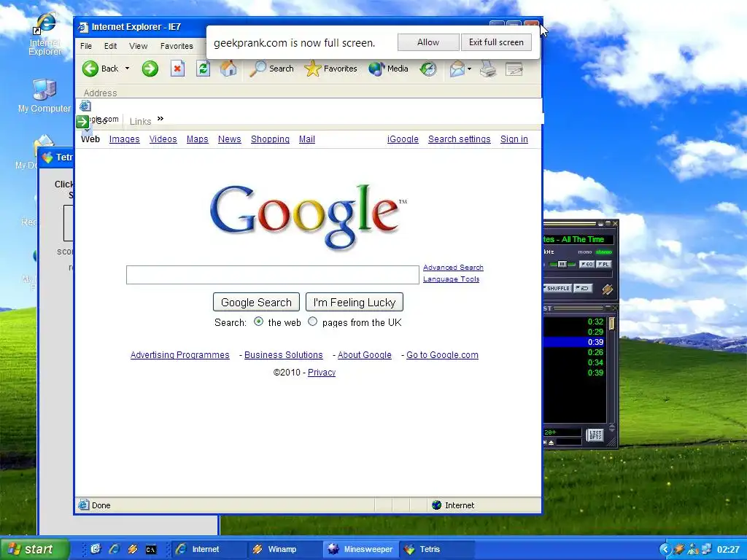
Task: Click Exit full screen button
Action: [496, 42]
